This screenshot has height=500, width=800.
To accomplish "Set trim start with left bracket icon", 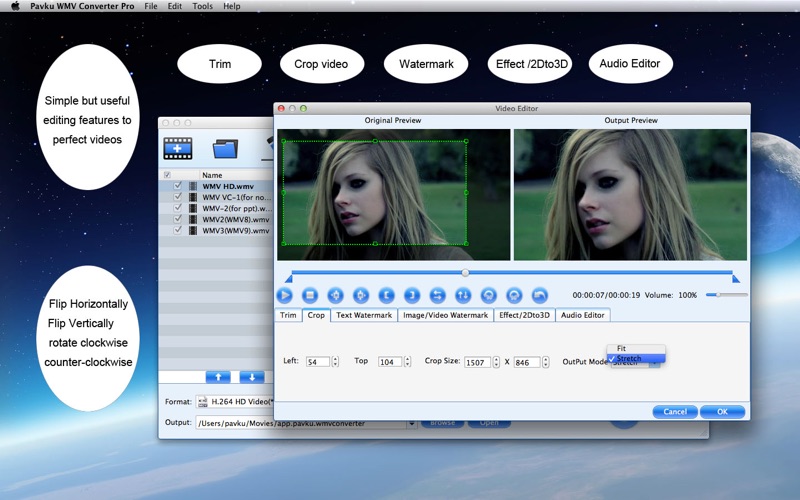I will pos(387,295).
